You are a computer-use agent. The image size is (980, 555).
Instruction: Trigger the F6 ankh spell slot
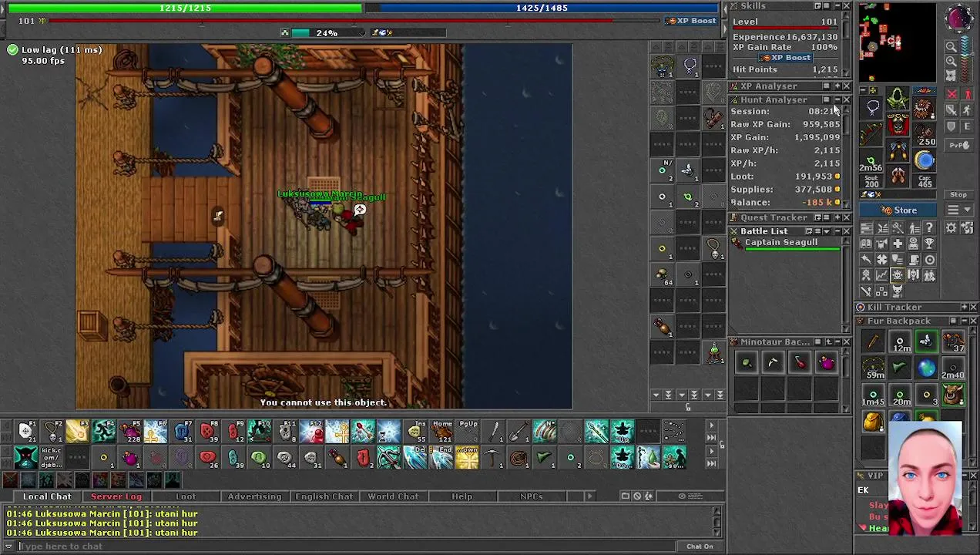pos(155,432)
